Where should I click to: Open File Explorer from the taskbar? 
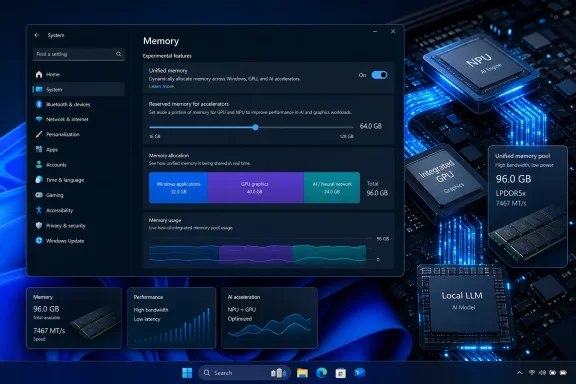[302, 373]
